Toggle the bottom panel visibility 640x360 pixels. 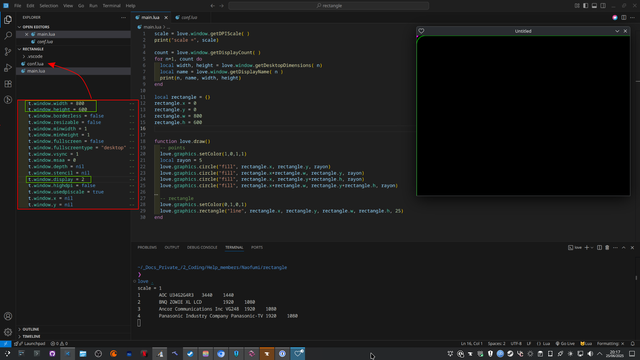pyautogui.click(x=594, y=6)
